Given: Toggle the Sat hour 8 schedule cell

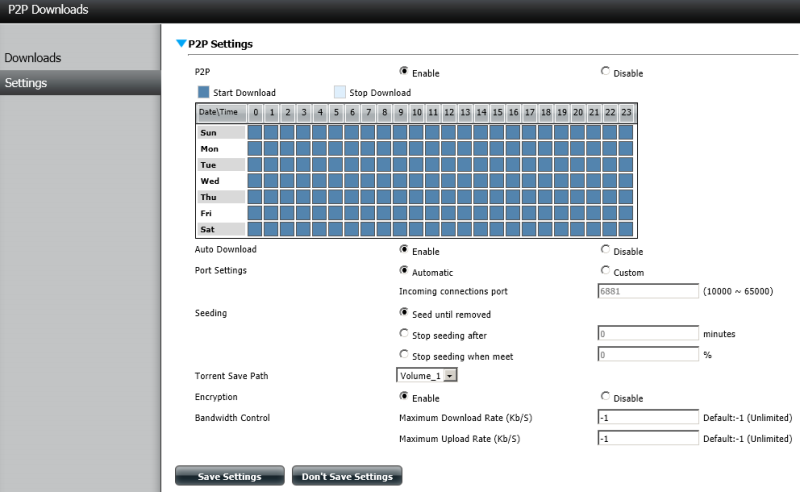Looking at the screenshot, I should click(384, 229).
